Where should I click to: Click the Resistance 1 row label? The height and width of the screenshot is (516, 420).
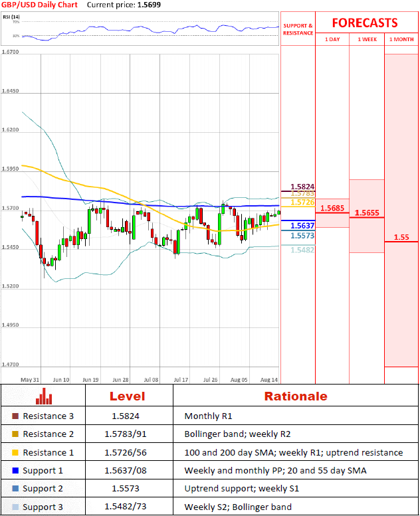click(x=48, y=453)
